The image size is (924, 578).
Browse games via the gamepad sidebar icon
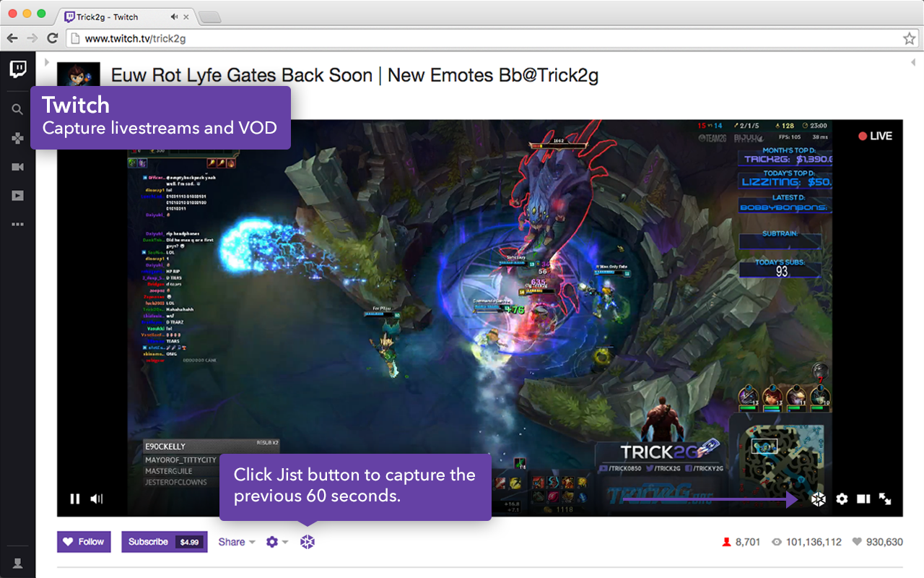pos(17,138)
